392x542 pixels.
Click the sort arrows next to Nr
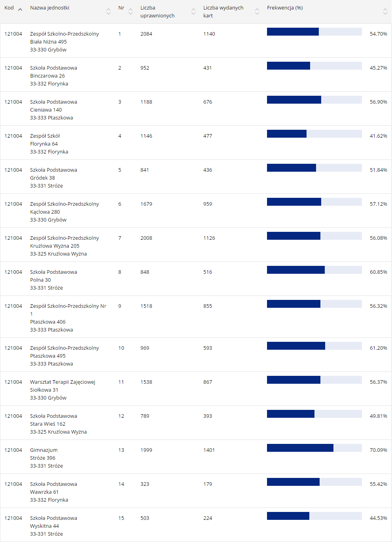(x=131, y=12)
